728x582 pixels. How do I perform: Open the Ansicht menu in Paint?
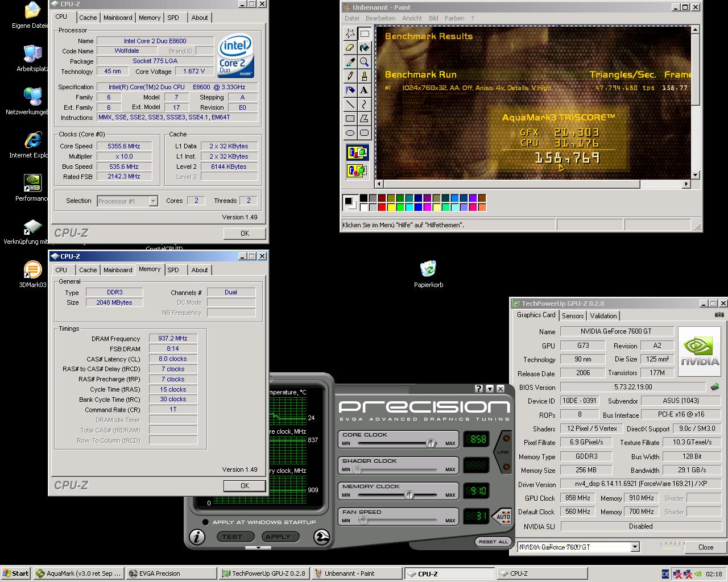point(412,18)
